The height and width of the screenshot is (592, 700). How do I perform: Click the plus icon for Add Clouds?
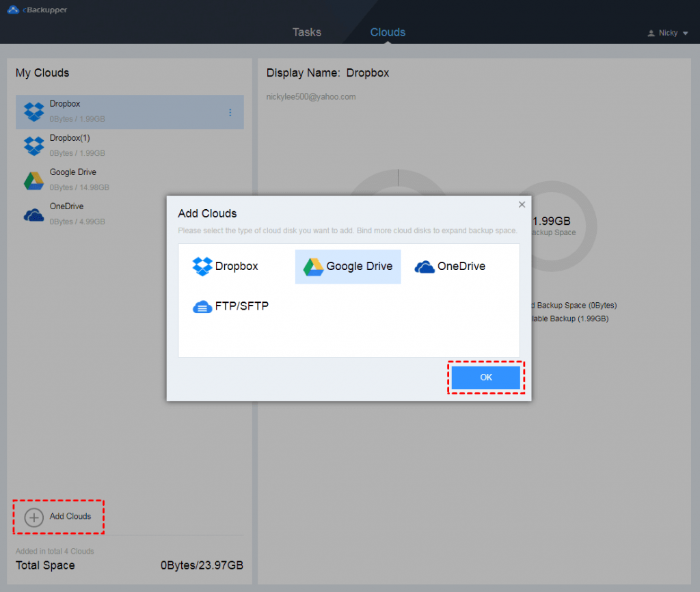coord(33,517)
